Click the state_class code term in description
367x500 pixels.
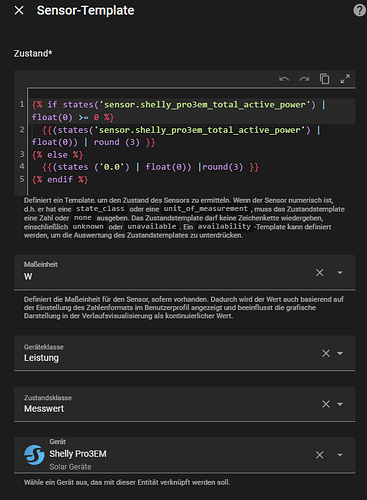pos(100,209)
